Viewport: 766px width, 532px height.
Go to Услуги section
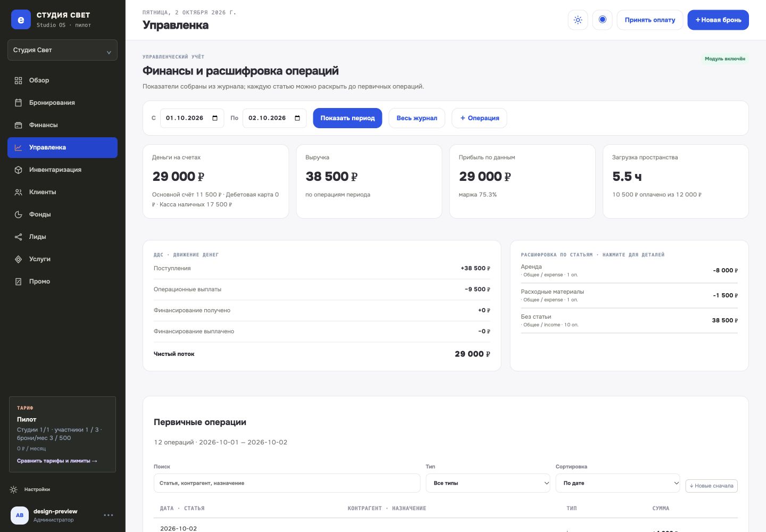coord(62,259)
